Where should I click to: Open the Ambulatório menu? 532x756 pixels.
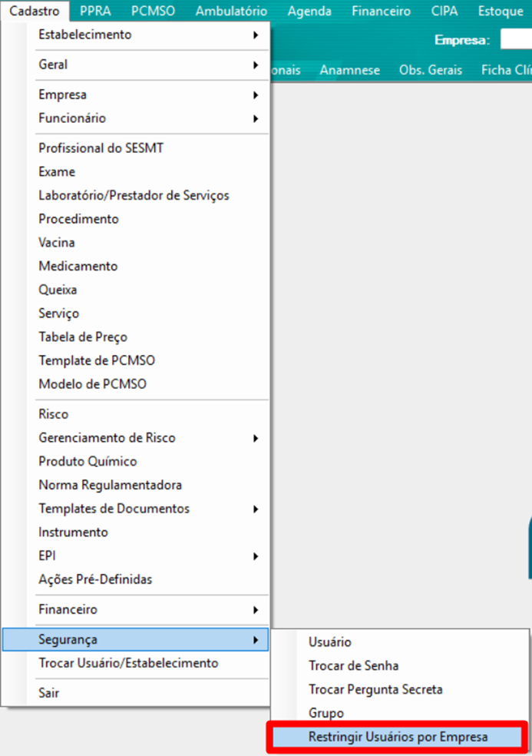click(x=231, y=11)
